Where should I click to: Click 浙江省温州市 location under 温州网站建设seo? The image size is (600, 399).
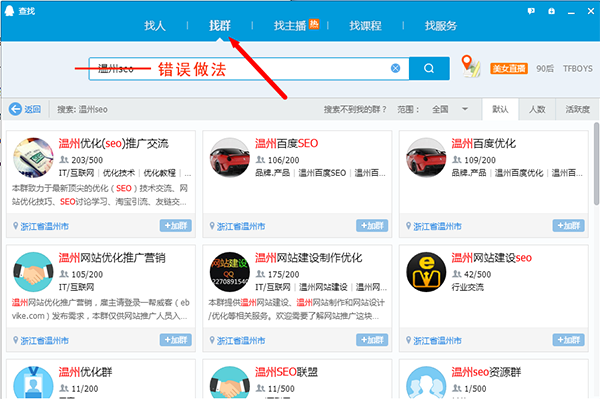pos(437,340)
